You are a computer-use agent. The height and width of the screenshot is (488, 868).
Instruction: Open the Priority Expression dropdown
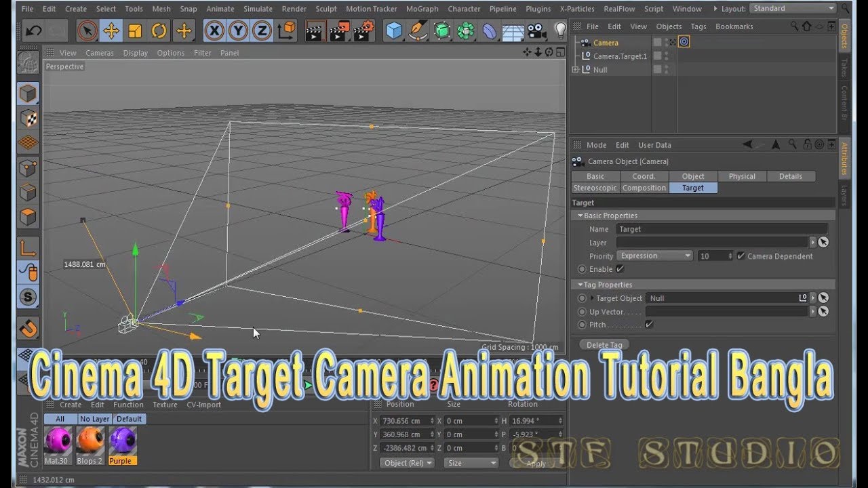[654, 256]
